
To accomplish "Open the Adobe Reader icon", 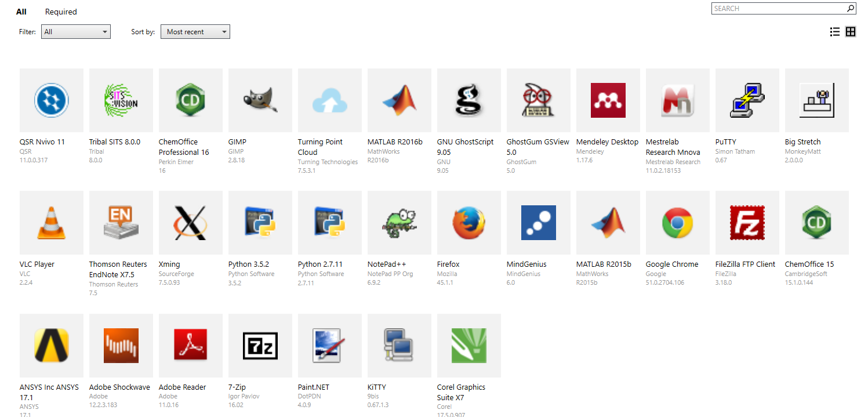I will point(191,346).
